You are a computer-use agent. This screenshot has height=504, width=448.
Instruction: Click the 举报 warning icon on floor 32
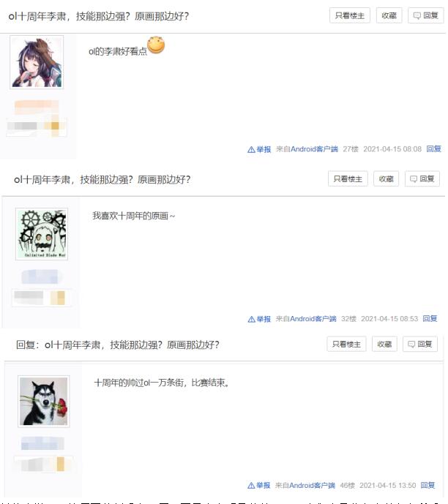click(251, 319)
